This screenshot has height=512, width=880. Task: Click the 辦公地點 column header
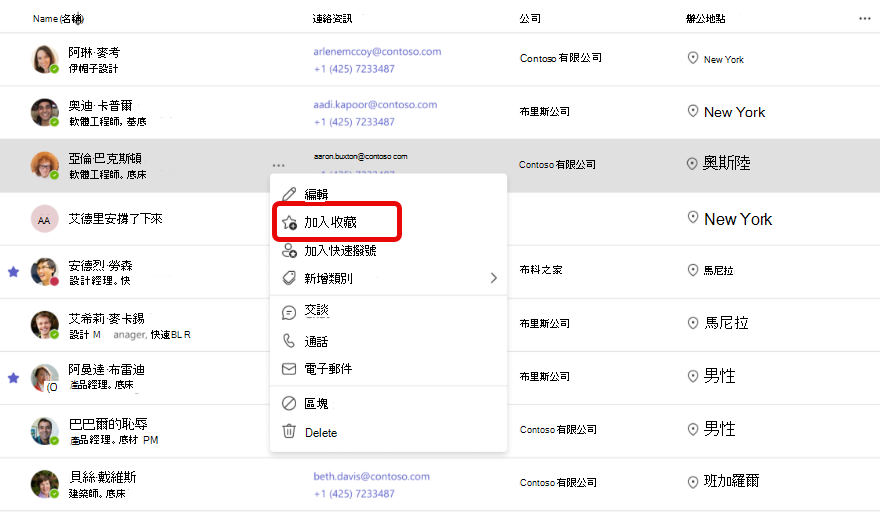click(705, 19)
